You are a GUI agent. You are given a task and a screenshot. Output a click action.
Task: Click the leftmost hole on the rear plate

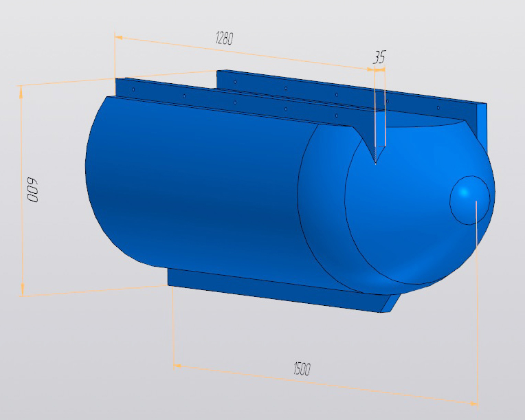click(x=236, y=82)
